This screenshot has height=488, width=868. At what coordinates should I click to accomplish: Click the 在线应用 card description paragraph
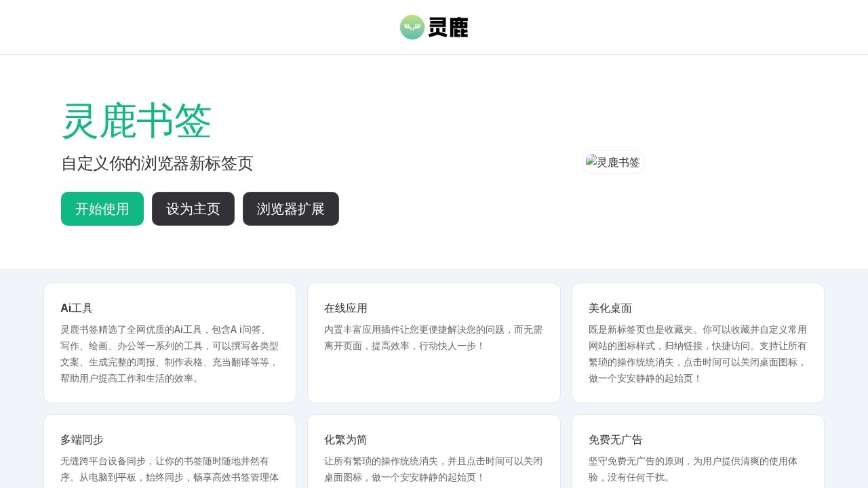433,338
